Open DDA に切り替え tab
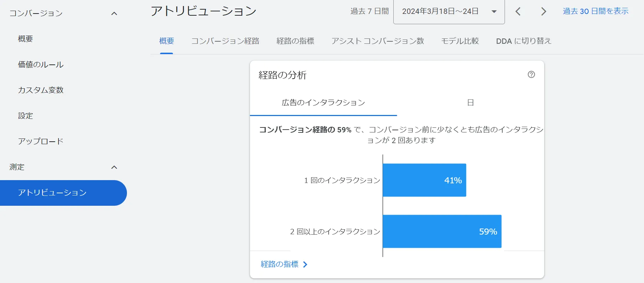Screen dimensions: 644x283 coord(523,41)
